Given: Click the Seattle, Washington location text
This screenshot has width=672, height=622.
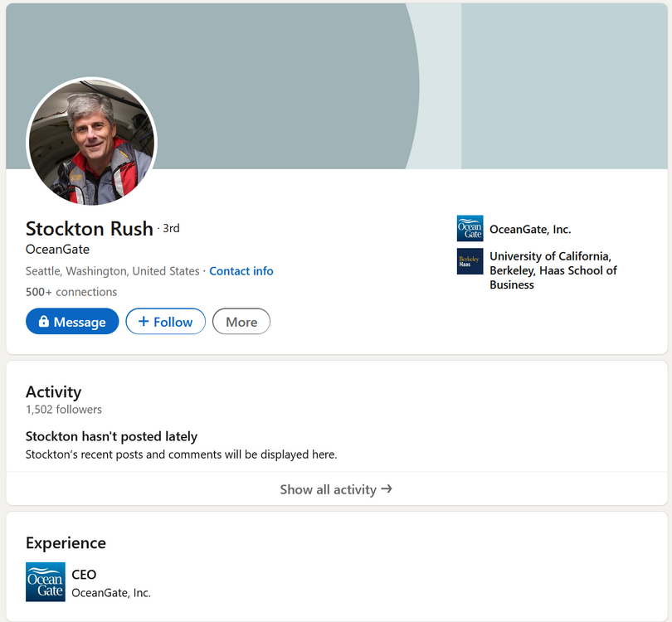Looking at the screenshot, I should tap(112, 271).
